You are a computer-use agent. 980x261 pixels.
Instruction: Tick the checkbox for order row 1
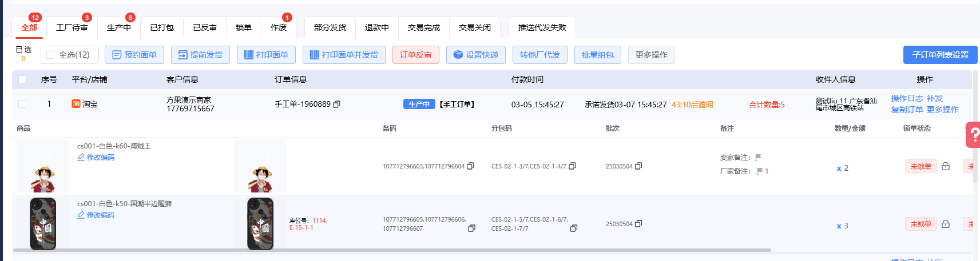pos(22,104)
